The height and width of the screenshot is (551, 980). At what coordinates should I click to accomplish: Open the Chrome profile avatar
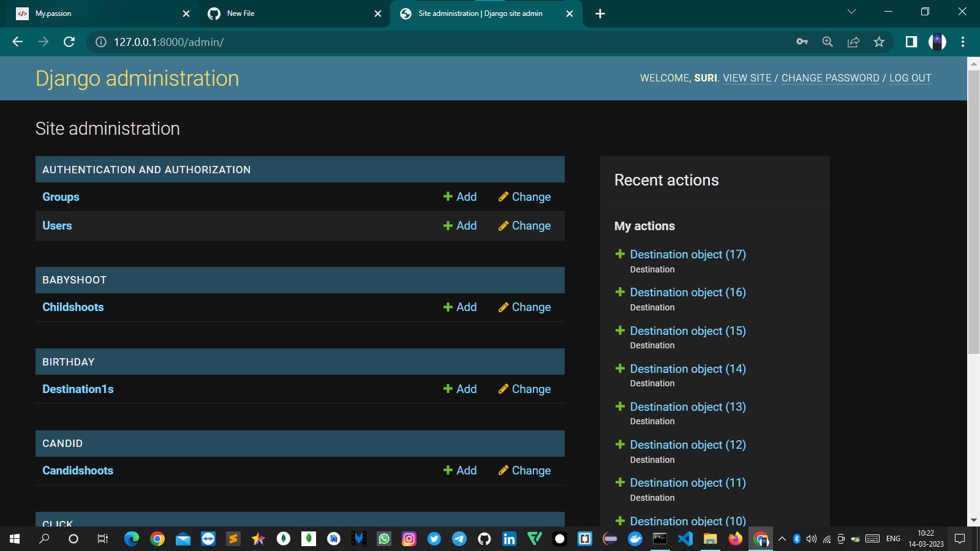[937, 42]
